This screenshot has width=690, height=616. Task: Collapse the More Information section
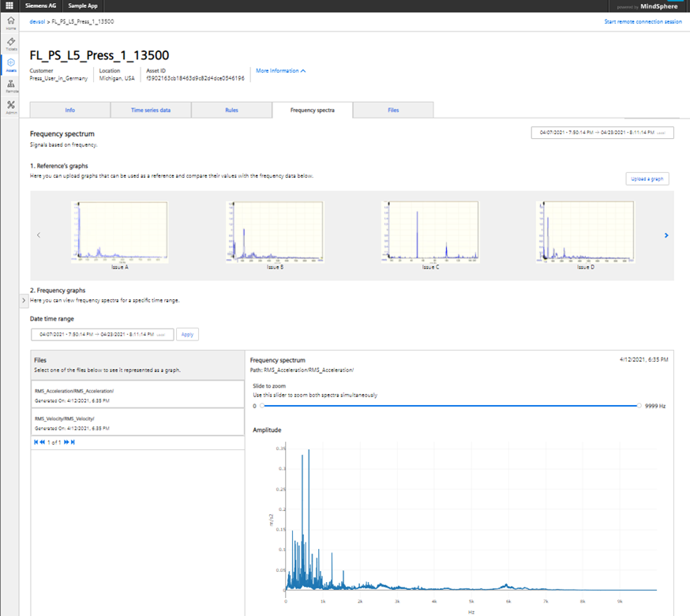[x=280, y=71]
